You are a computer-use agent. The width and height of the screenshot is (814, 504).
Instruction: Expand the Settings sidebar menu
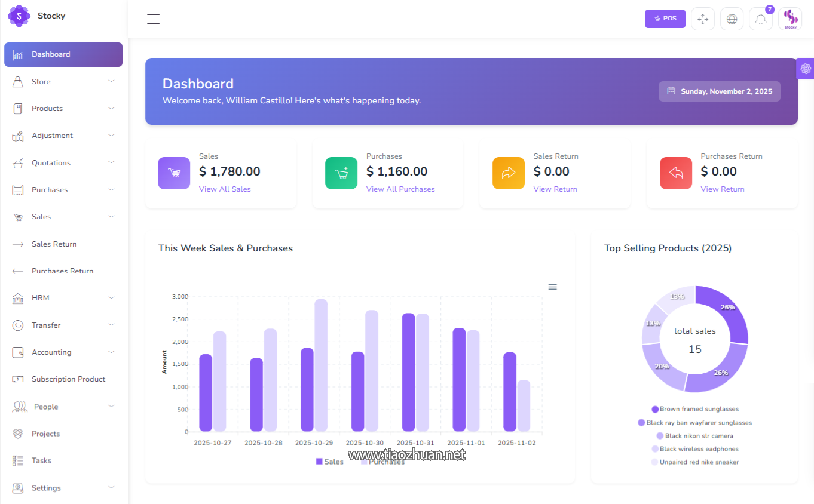point(47,488)
